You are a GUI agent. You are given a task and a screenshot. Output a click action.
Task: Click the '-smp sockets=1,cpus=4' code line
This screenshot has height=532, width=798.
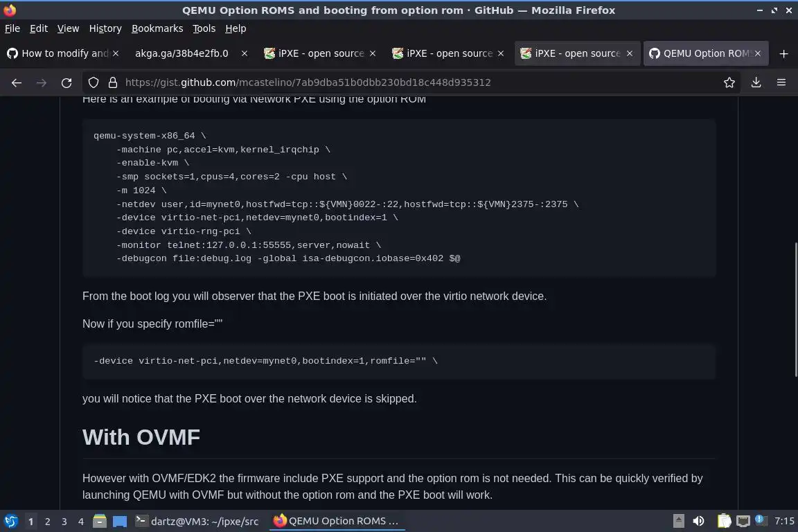pyautogui.click(x=231, y=177)
